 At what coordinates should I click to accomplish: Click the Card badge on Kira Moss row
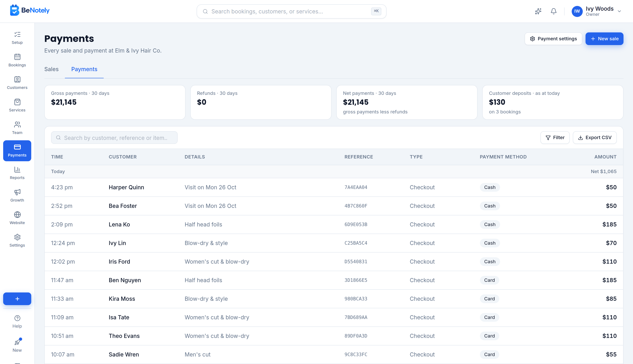(x=489, y=299)
